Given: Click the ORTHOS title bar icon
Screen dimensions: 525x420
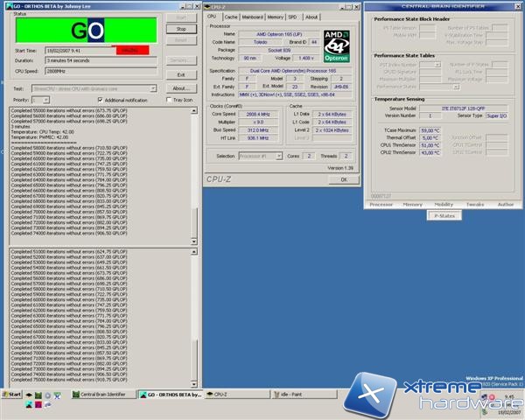Looking at the screenshot, I should 9,5.
